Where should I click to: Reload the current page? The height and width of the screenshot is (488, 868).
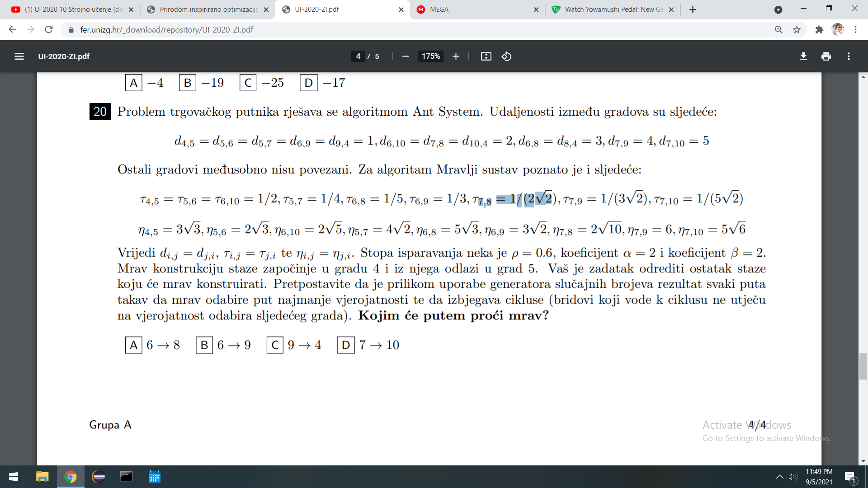tap(49, 29)
